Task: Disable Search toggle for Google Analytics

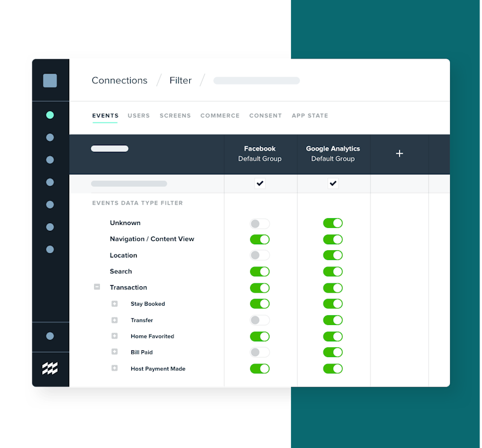Action: pyautogui.click(x=333, y=272)
